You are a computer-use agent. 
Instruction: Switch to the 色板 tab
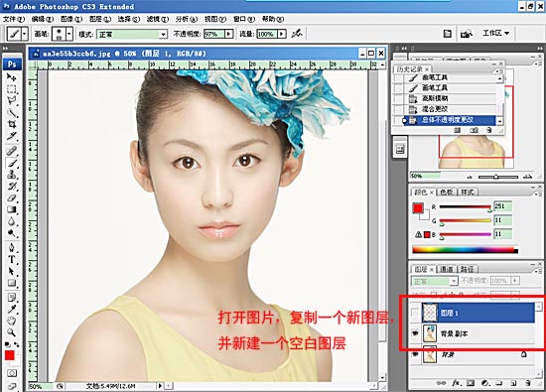(447, 193)
